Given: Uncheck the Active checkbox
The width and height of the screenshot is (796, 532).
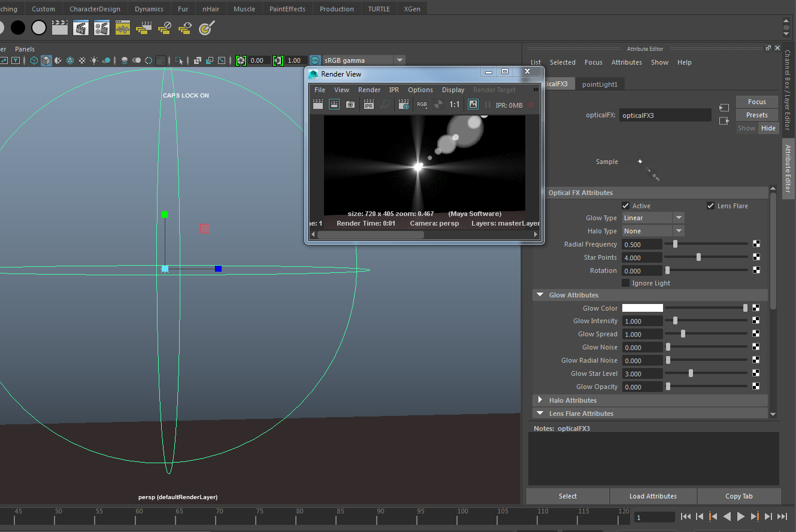Looking at the screenshot, I should point(626,206).
